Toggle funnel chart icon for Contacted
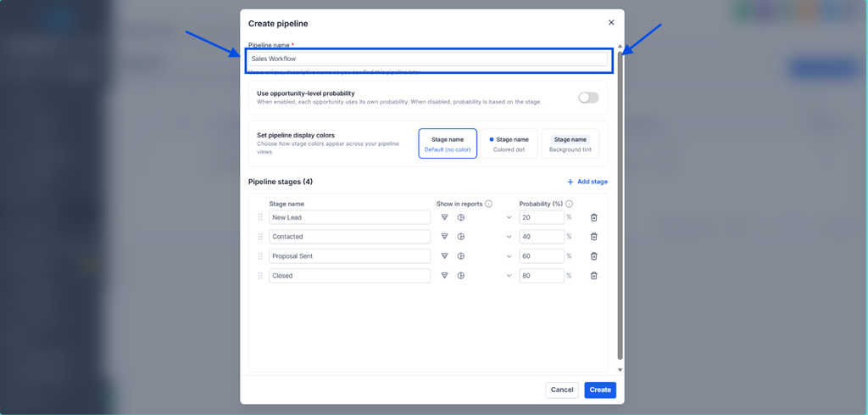Image resolution: width=868 pixels, height=415 pixels. (444, 237)
